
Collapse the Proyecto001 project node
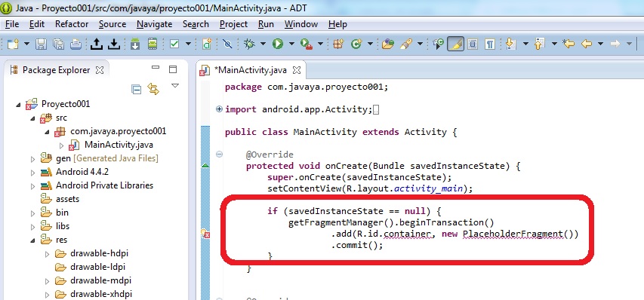point(18,105)
